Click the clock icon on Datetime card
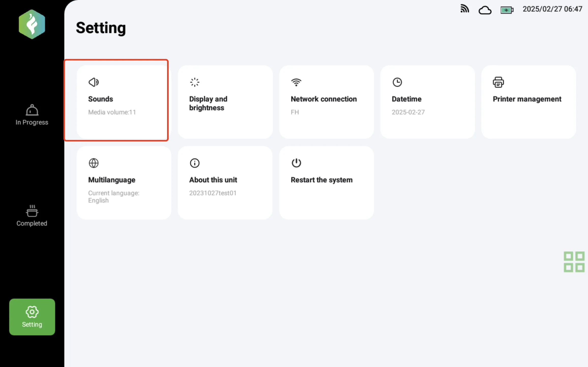Screen dimensions: 588x367 pyautogui.click(x=397, y=82)
